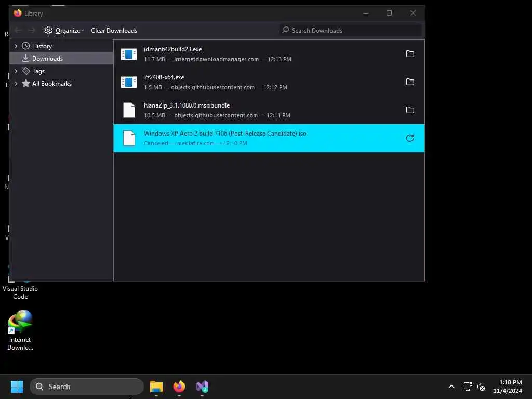Close the Library window
The image size is (532, 399).
(x=413, y=13)
